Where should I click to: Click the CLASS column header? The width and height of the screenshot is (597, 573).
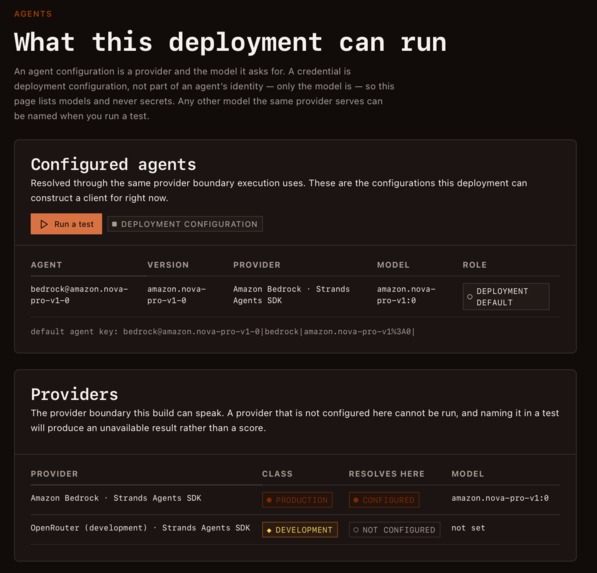pyautogui.click(x=277, y=474)
